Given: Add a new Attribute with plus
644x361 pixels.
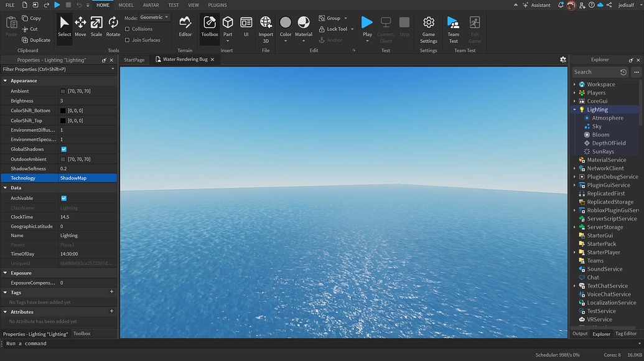Looking at the screenshot, I should point(111,311).
